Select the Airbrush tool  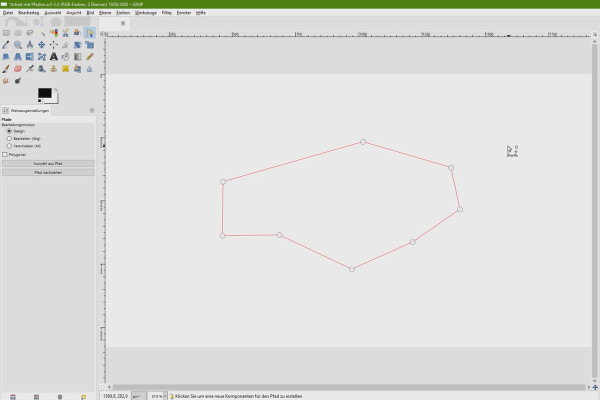pos(29,69)
